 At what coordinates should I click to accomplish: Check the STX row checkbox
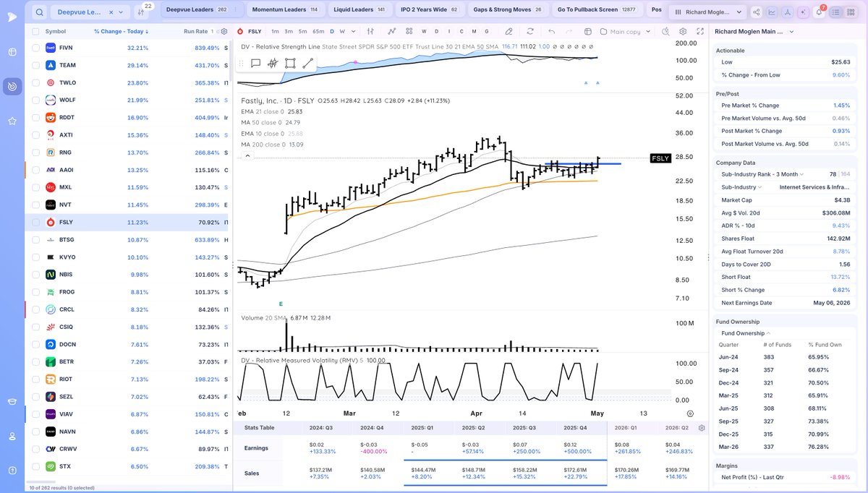click(x=35, y=466)
